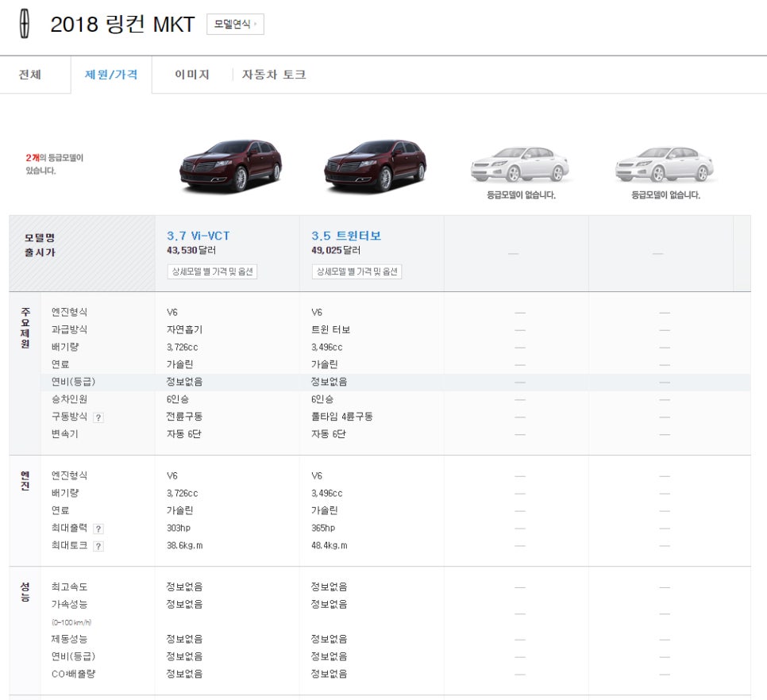
Task: Click the 38.6kg.m torque value
Action: coord(185,545)
